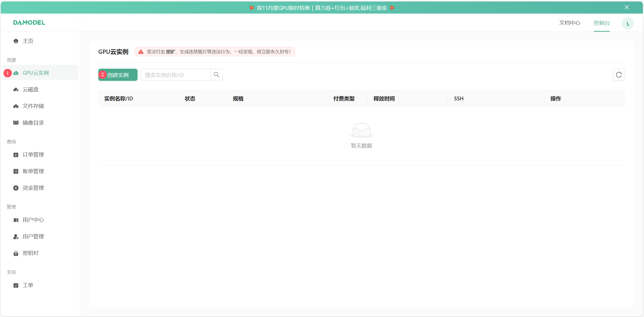Click the 管理 section label
The height and width of the screenshot is (317, 644).
11,207
